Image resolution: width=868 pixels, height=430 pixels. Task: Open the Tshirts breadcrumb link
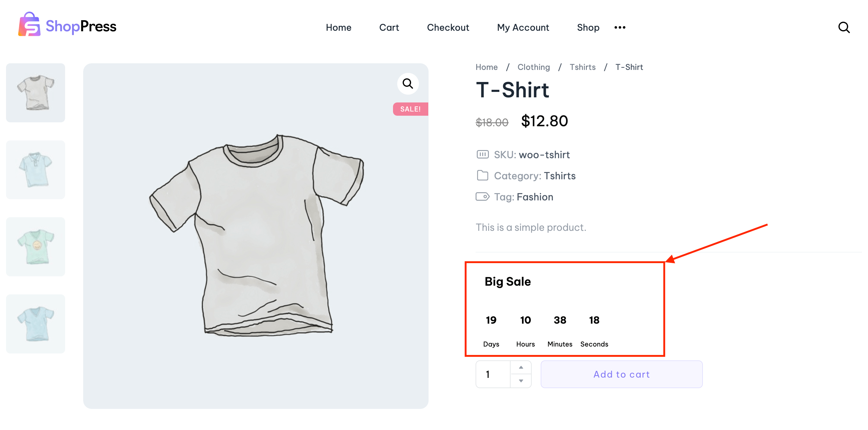click(x=583, y=67)
